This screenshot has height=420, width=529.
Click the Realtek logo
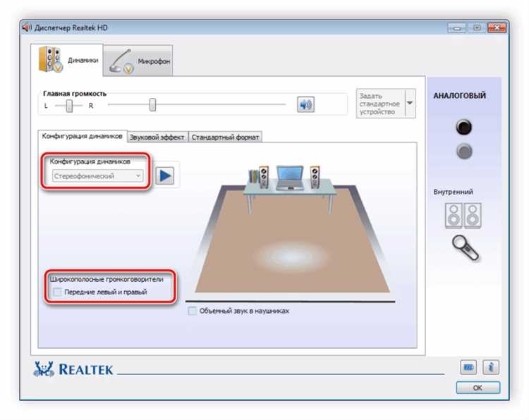tap(73, 369)
